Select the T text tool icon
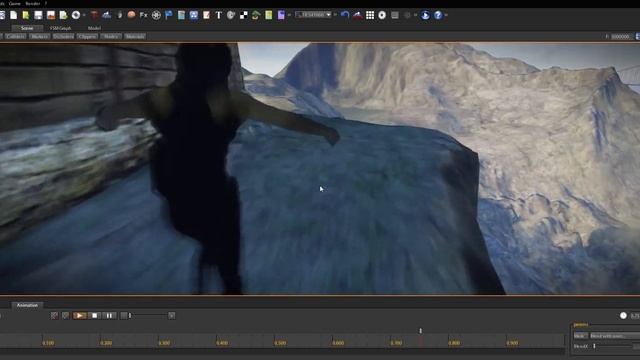 pyautogui.click(x=218, y=15)
